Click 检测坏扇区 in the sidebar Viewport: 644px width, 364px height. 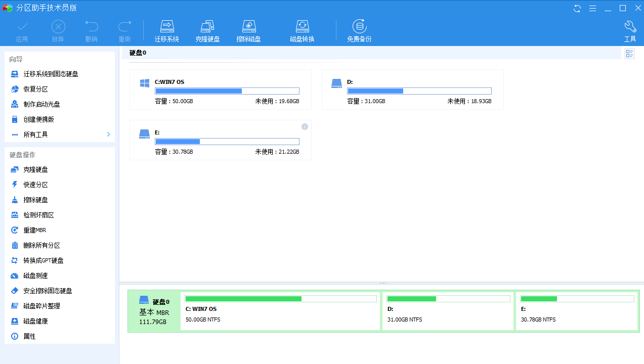point(38,215)
